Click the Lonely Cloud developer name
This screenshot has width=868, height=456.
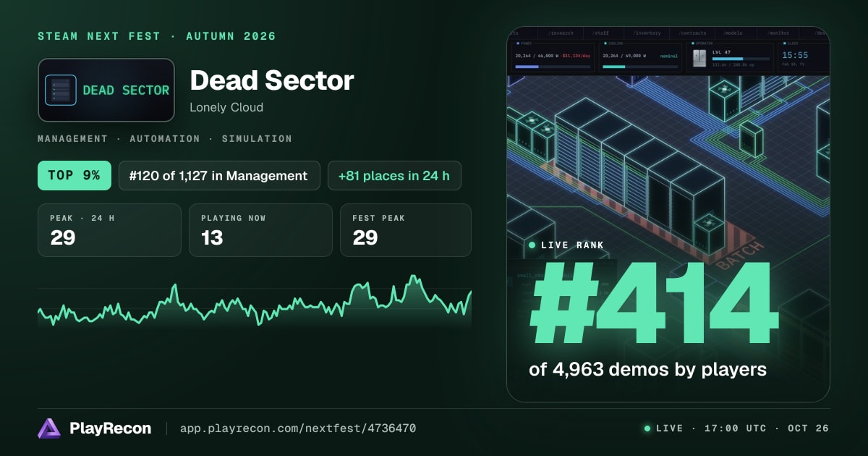226,107
